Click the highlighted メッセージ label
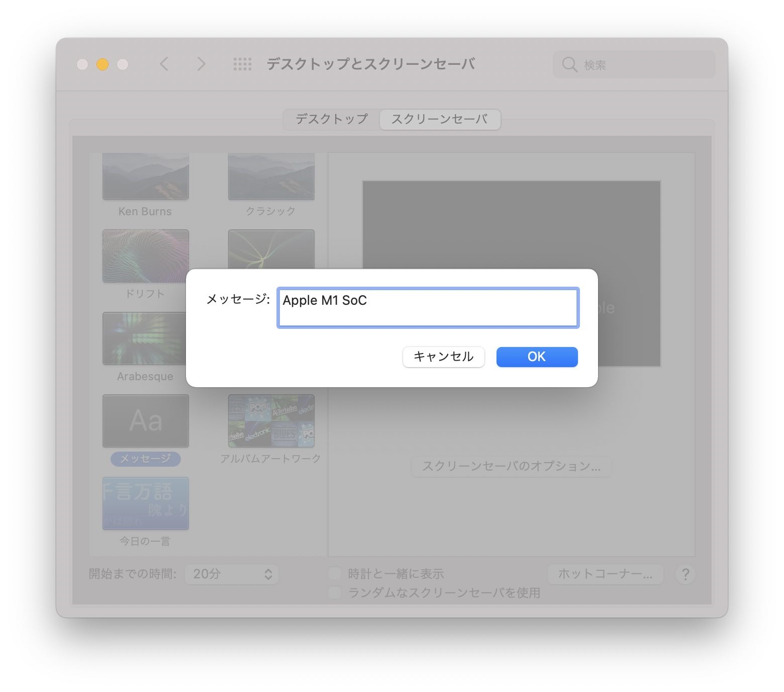The height and width of the screenshot is (692, 784). (x=145, y=459)
